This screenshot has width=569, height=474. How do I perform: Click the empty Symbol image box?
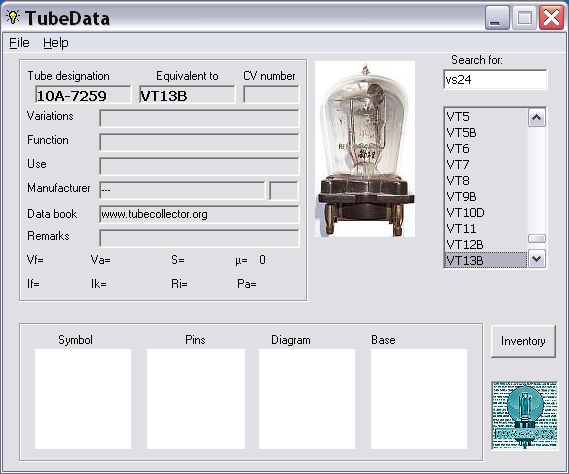pyautogui.click(x=83, y=399)
